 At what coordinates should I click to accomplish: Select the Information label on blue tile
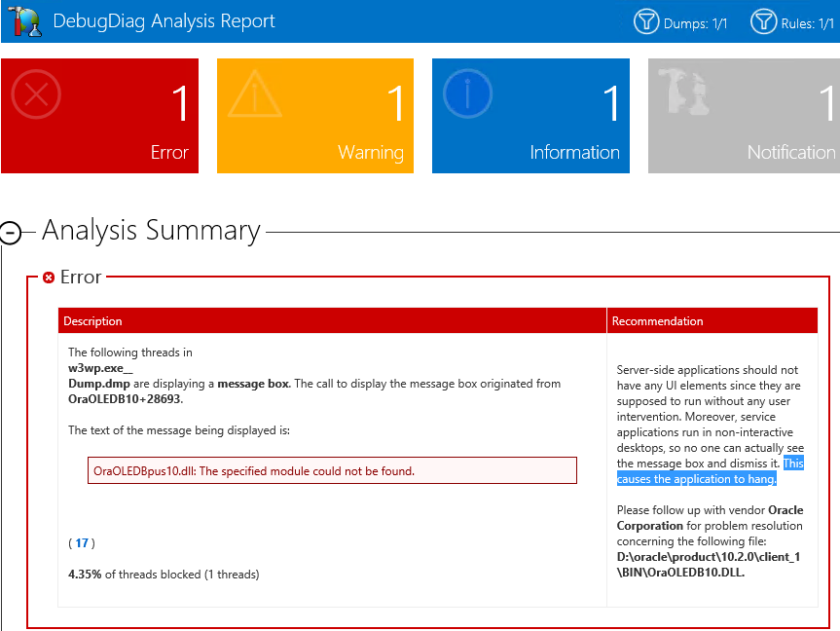[574, 153]
